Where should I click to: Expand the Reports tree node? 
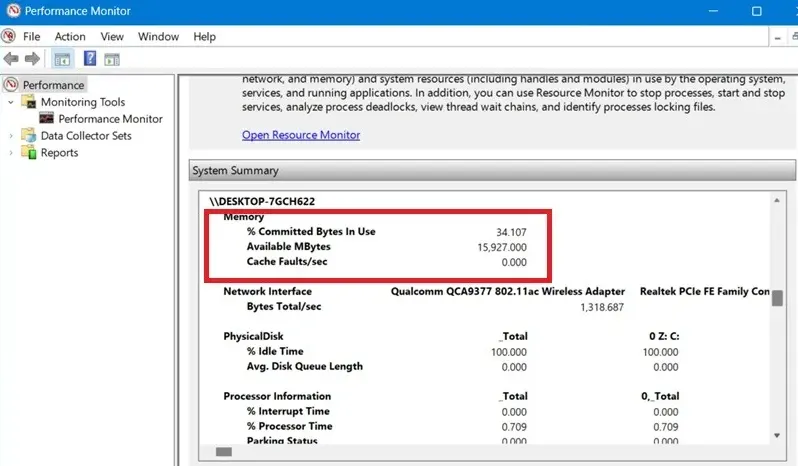[x=11, y=153]
